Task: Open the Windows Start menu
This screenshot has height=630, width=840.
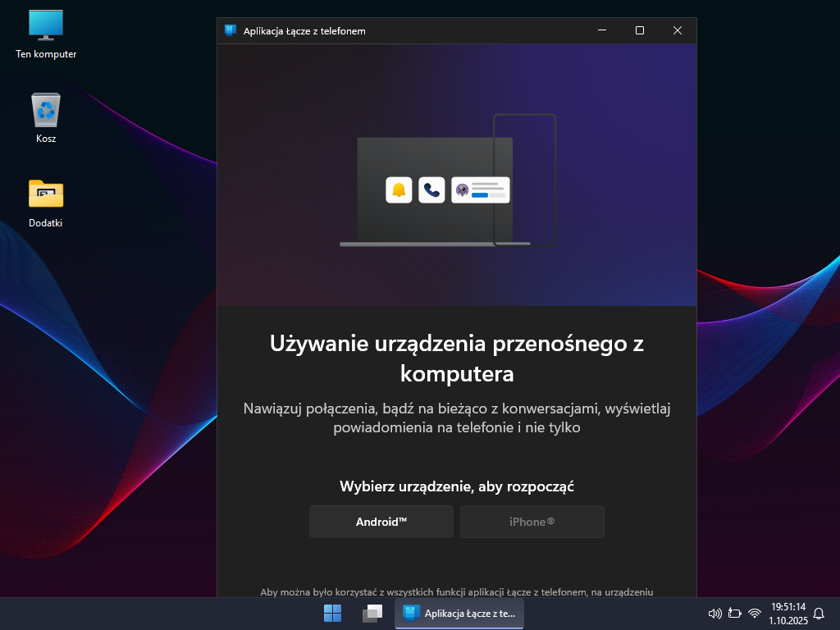Action: (x=332, y=613)
